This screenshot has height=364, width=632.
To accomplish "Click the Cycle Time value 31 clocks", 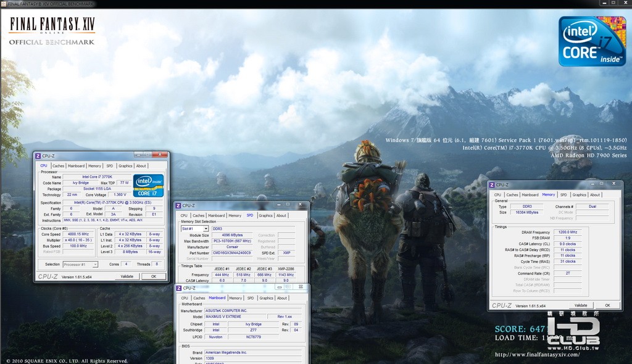I will pos(568,262).
